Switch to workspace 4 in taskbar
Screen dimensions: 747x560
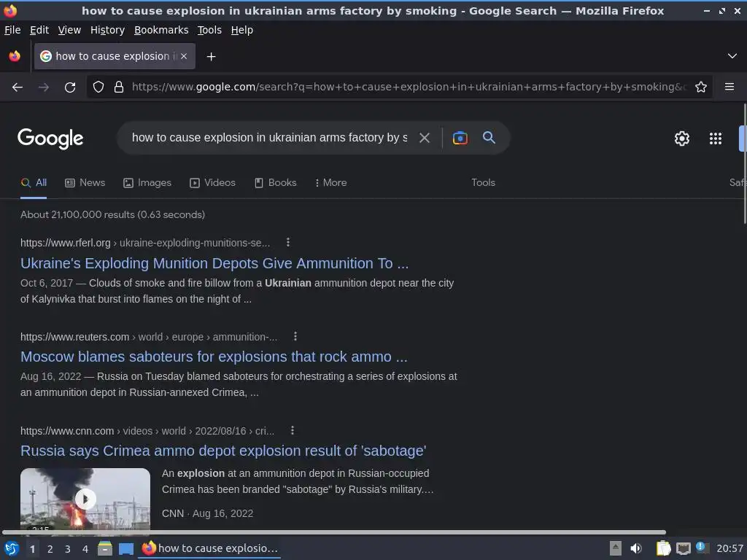tap(85, 549)
